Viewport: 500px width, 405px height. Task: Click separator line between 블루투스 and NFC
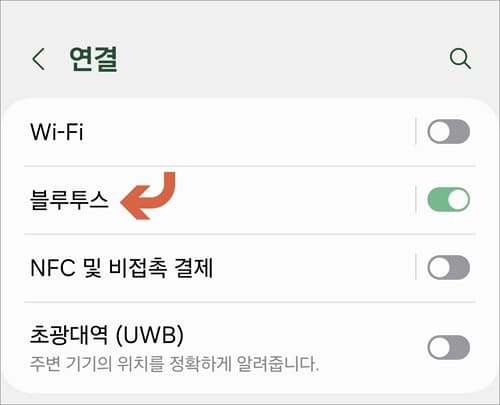tap(250, 234)
